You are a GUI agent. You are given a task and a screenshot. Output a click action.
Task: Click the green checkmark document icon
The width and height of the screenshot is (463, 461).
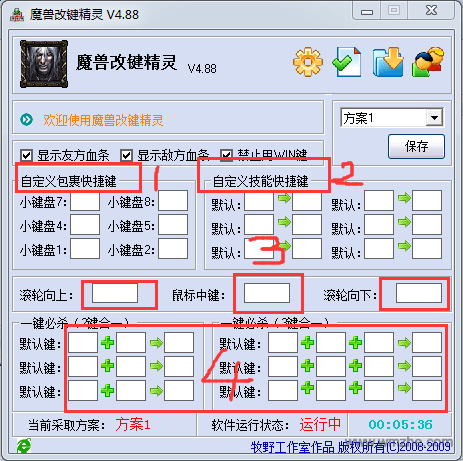(347, 62)
